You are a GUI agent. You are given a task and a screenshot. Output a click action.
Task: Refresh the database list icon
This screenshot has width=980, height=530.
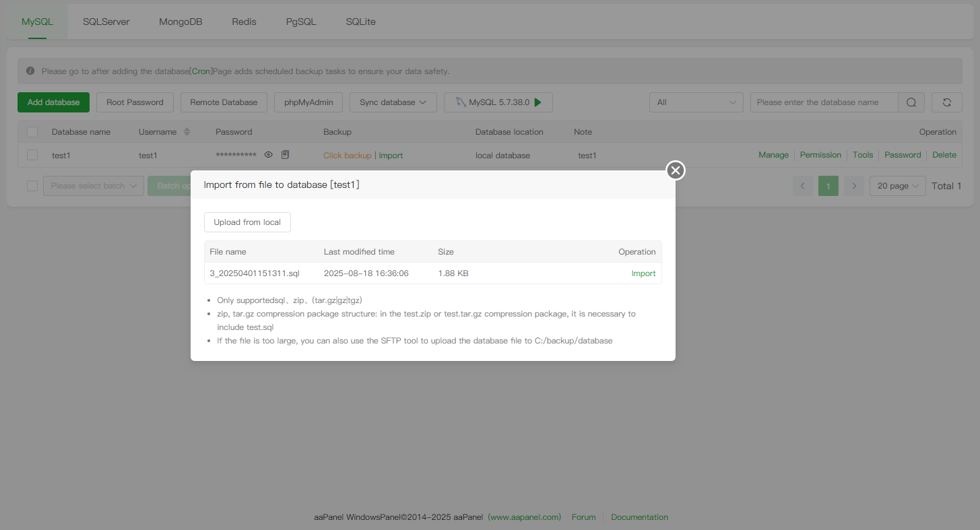[x=946, y=102]
